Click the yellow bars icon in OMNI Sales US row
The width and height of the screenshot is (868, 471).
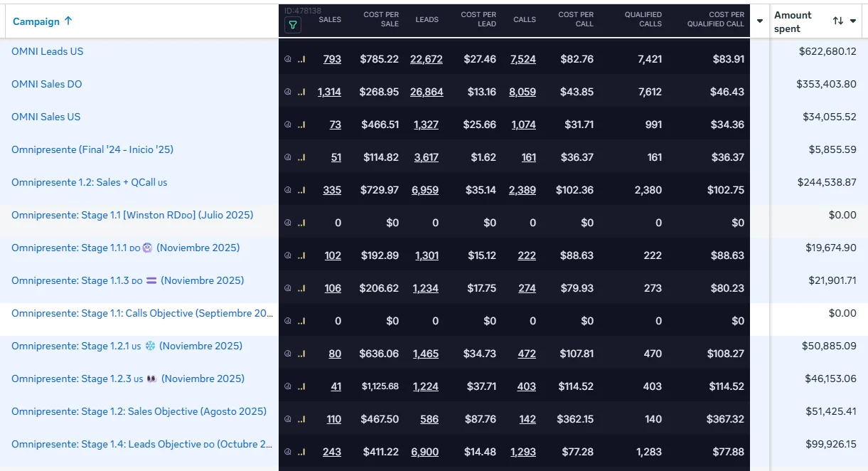[301, 125]
